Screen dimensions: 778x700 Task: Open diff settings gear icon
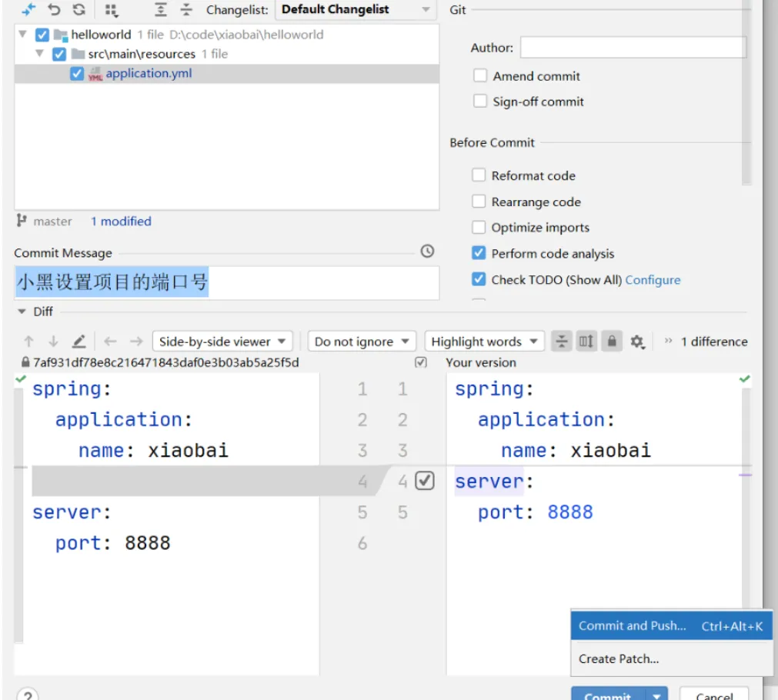tap(638, 342)
